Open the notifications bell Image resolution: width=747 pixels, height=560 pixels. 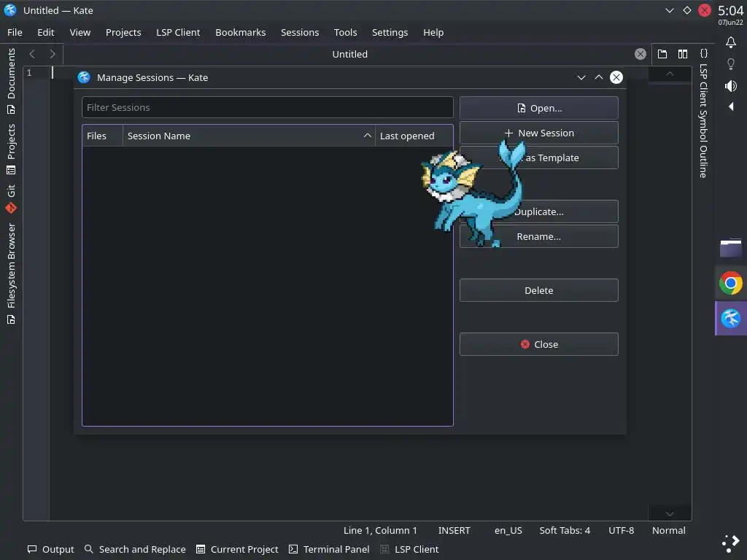point(731,42)
